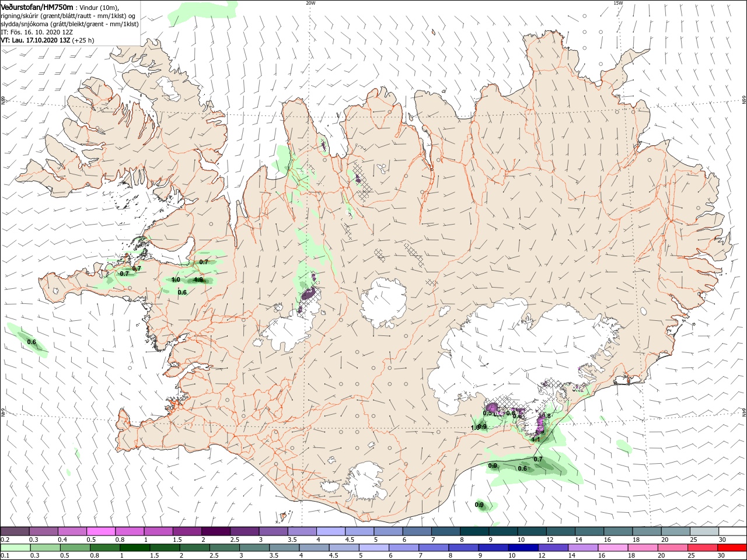Pick bright pink swatch between 0.5 and 0.8

(100, 531)
